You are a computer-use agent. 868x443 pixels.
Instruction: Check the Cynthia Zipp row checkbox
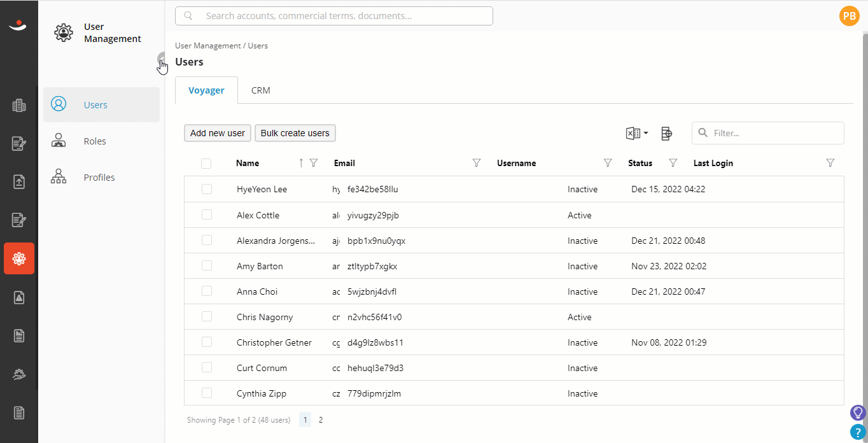pyautogui.click(x=207, y=393)
